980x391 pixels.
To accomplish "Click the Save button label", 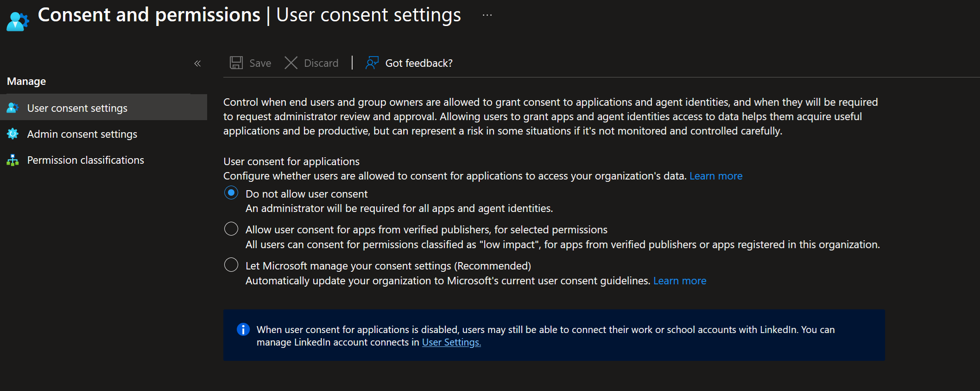I will coord(260,63).
